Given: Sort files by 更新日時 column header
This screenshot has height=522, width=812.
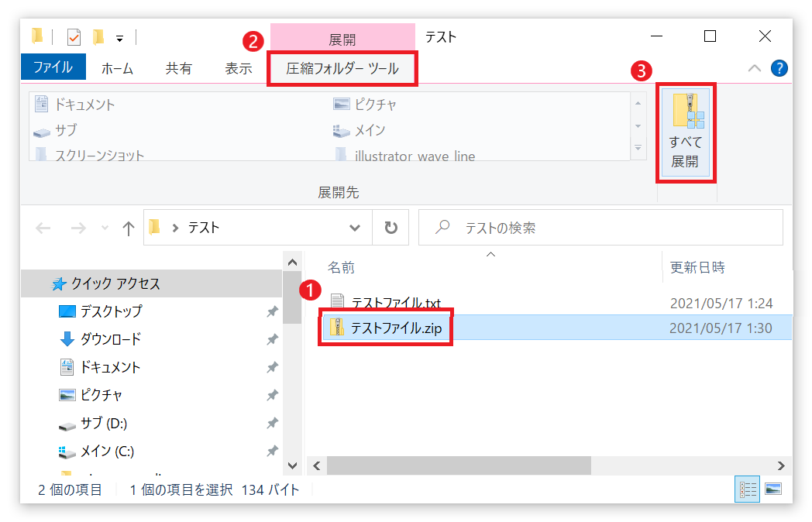Looking at the screenshot, I should [697, 267].
